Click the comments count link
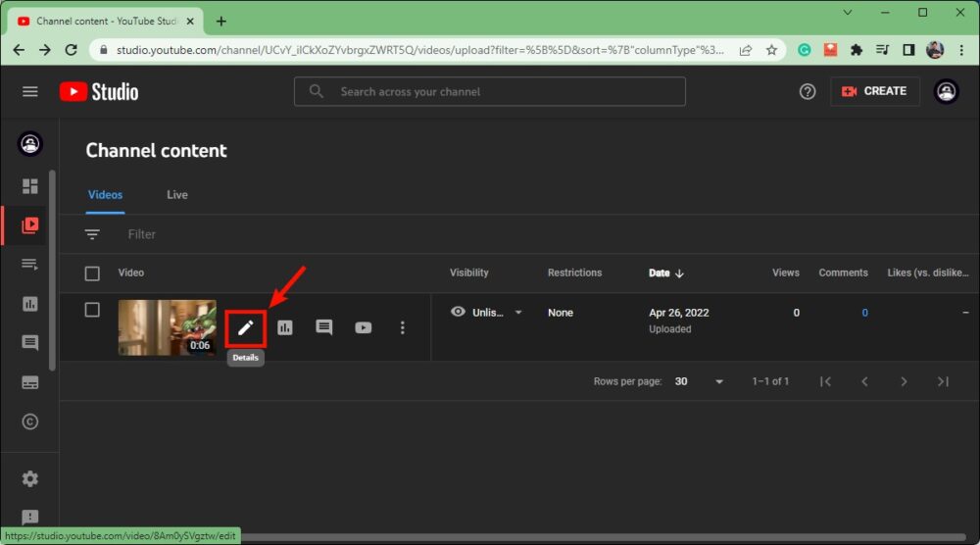The image size is (980, 545). [x=864, y=313]
